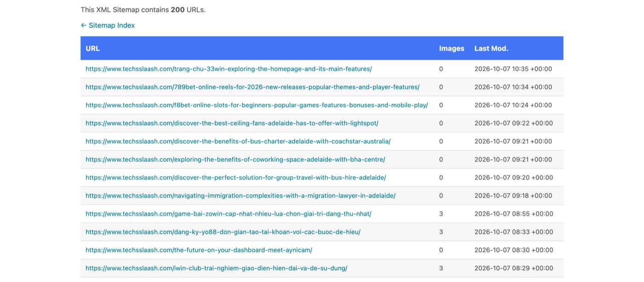The image size is (644, 282).
Task: Click the Images column header
Action: tap(452, 48)
